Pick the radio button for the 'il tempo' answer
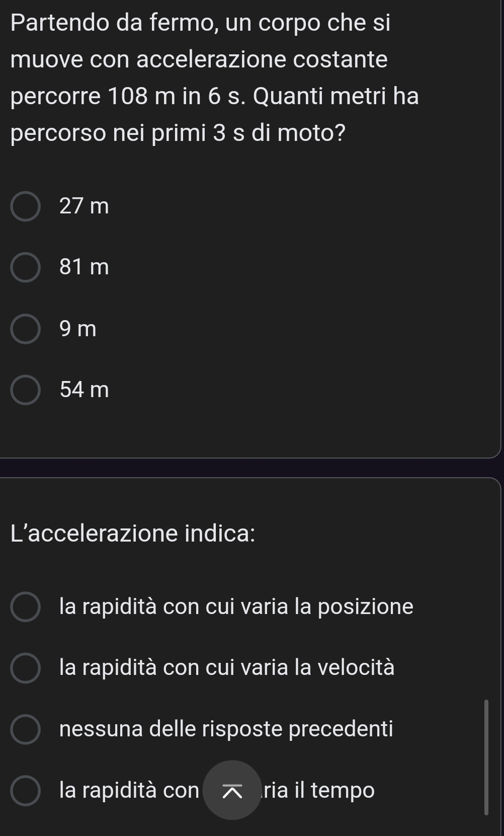 tap(25, 790)
